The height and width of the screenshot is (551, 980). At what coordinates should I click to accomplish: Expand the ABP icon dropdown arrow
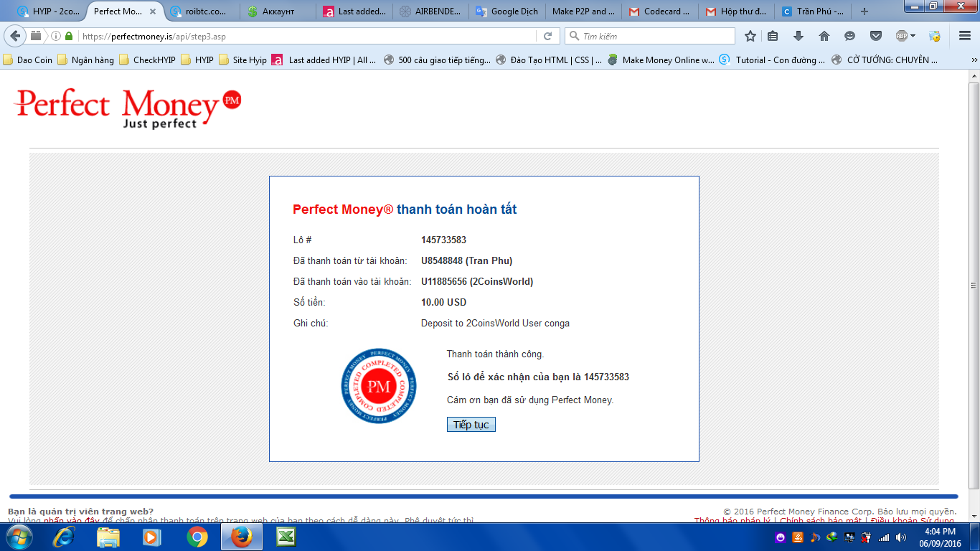[913, 36]
